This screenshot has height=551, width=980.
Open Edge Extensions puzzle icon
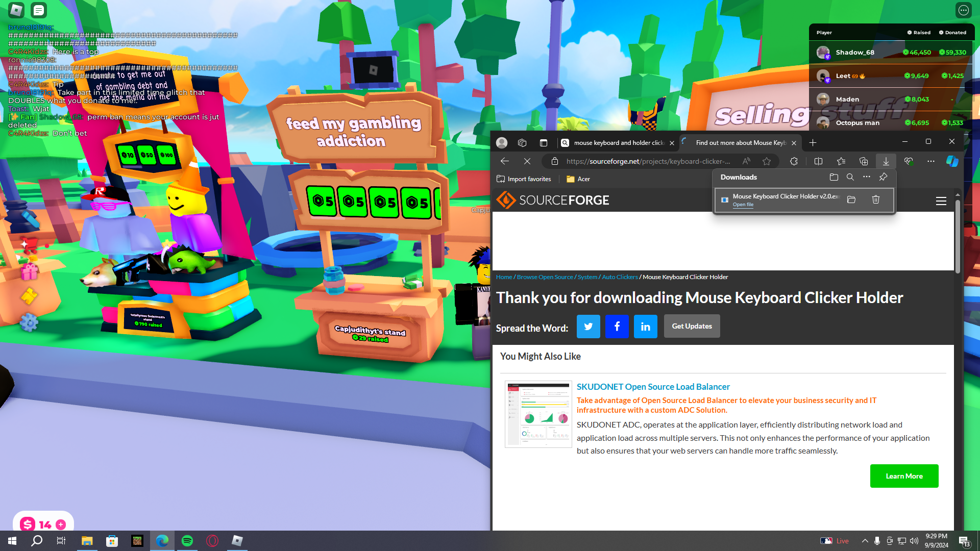[794, 161]
